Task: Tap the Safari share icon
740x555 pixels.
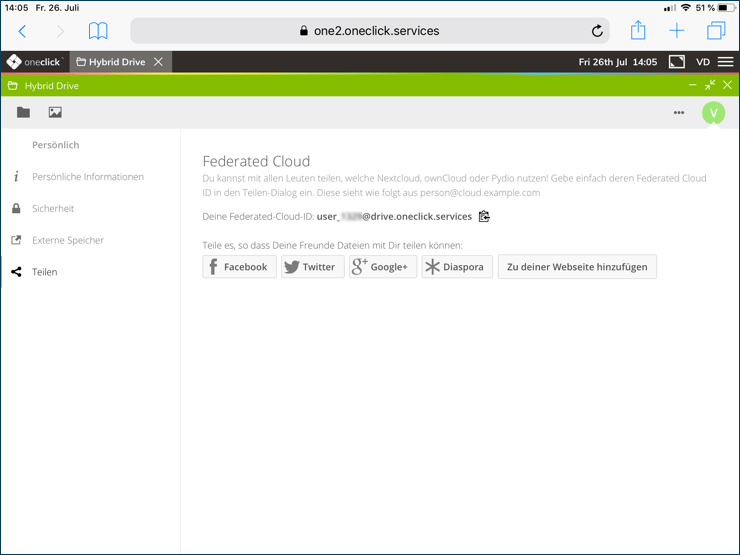Action: pyautogui.click(x=638, y=30)
